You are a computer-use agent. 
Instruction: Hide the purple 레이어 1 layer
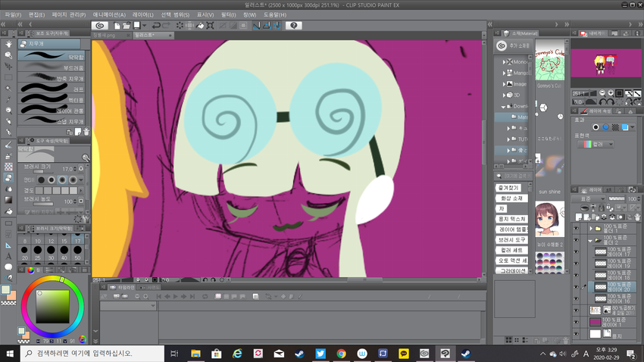(x=576, y=322)
